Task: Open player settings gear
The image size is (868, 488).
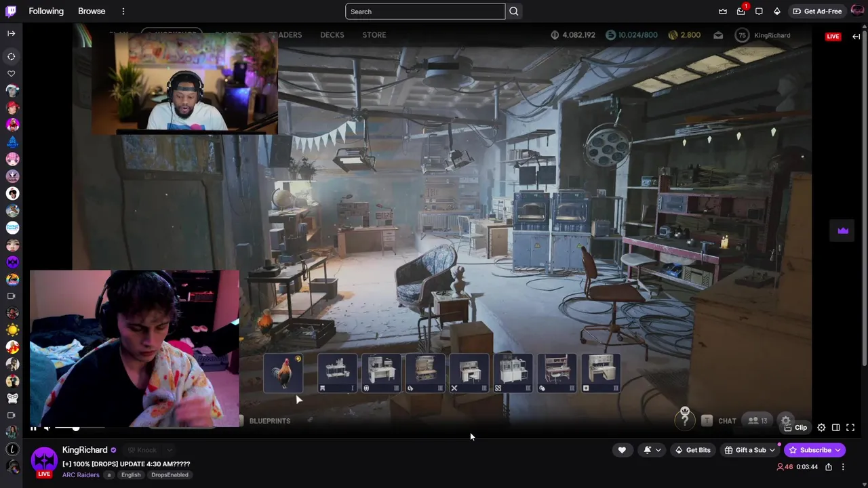Action: click(x=821, y=428)
